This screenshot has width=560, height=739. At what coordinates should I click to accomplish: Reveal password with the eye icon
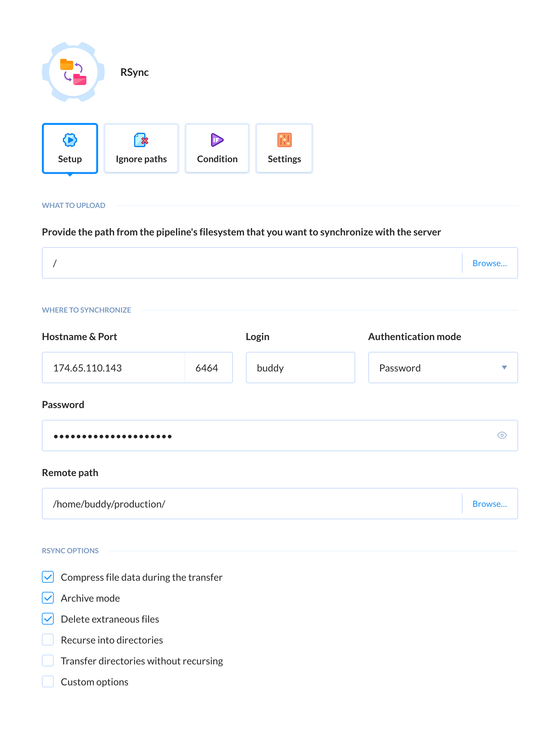[x=501, y=435]
